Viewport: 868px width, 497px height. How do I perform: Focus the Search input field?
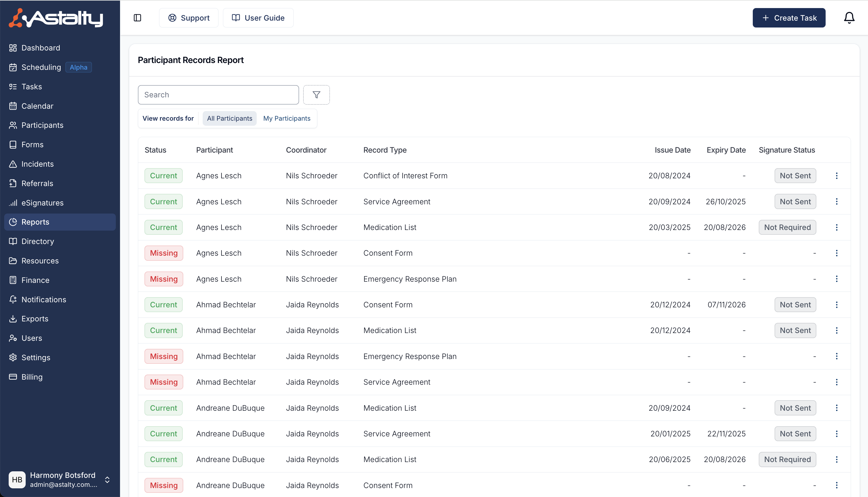point(218,95)
